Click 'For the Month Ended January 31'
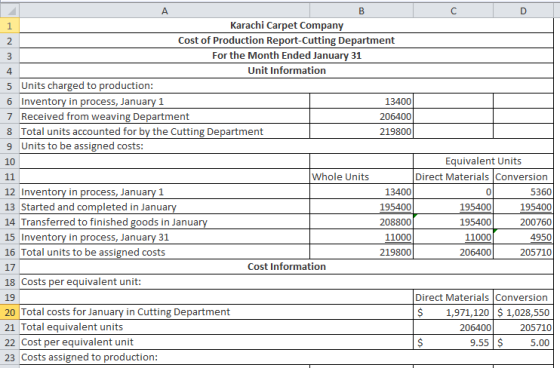The height and width of the screenshot is (368, 560). [286, 56]
